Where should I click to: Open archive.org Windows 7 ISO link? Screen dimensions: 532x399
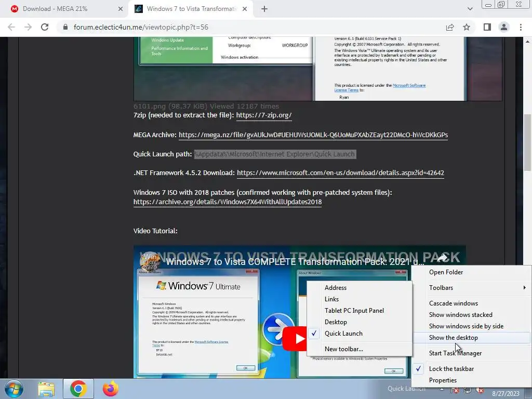(x=228, y=202)
